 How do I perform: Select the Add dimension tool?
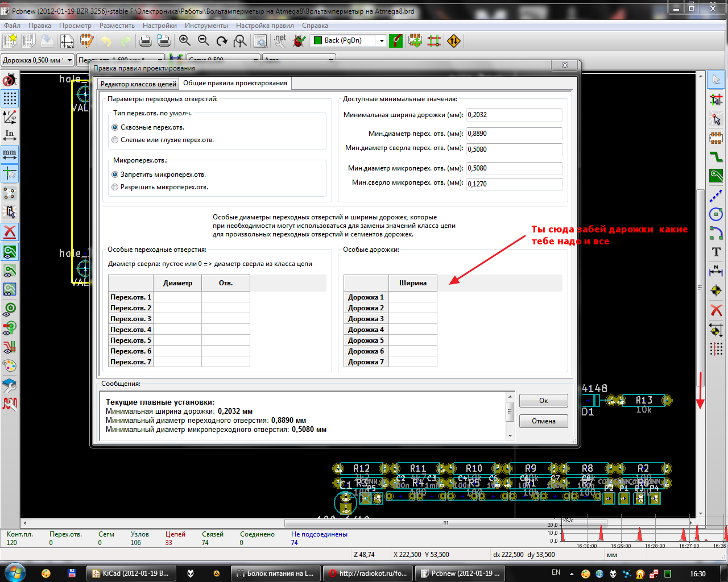[716, 271]
